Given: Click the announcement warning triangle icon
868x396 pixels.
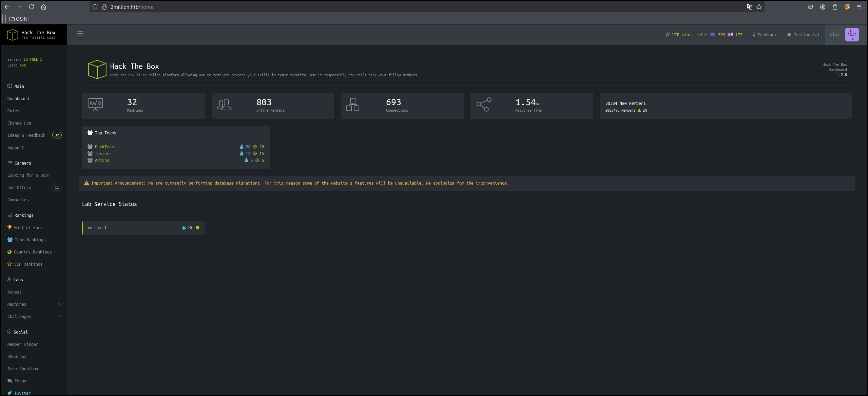Looking at the screenshot, I should pyautogui.click(x=86, y=183).
